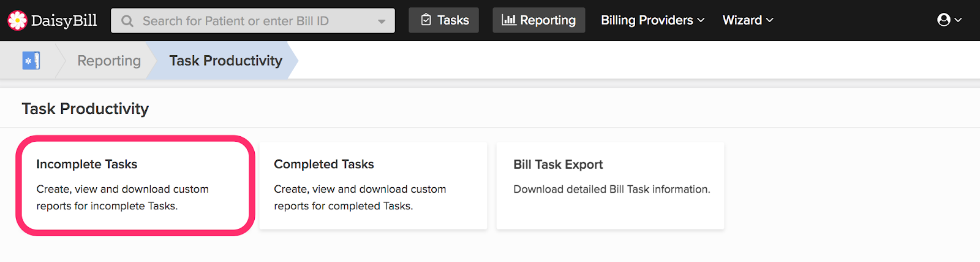The height and width of the screenshot is (262, 980).
Task: Click the bar chart icon on Reporting
Action: (x=508, y=20)
